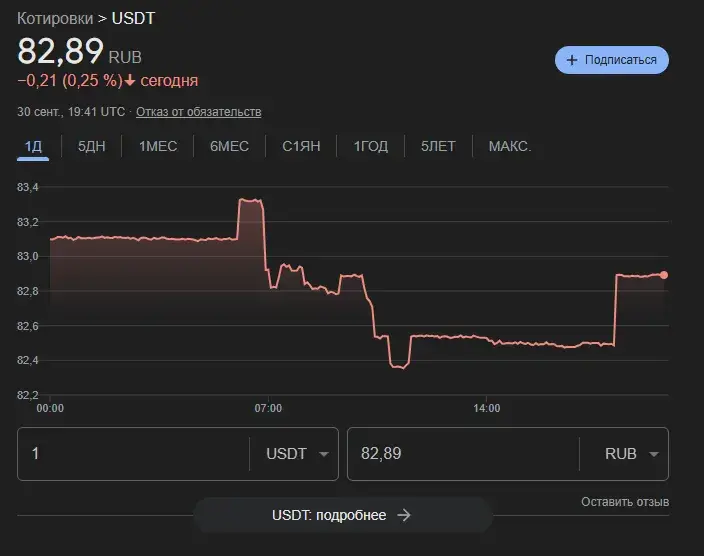Click the 82,6 price axis label

coord(28,326)
